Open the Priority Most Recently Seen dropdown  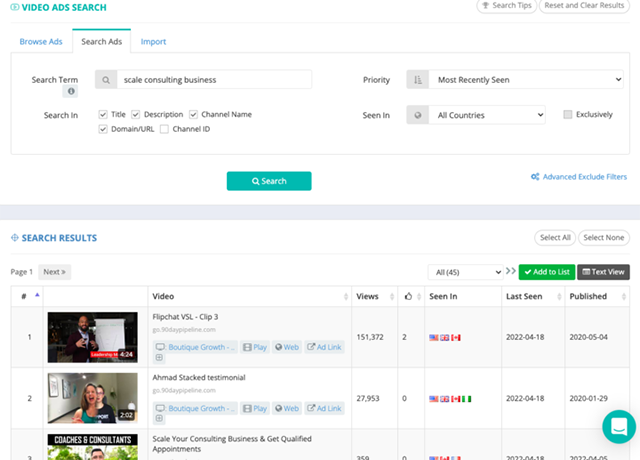(526, 80)
